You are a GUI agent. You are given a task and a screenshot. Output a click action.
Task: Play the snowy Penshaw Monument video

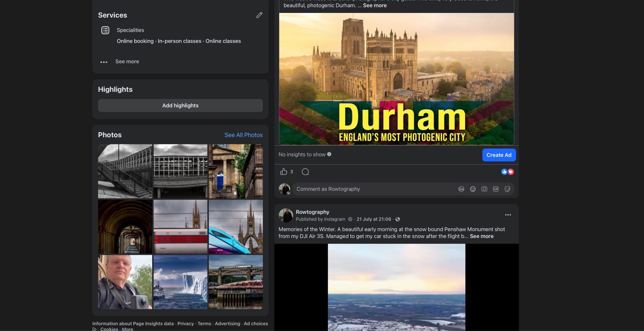[x=397, y=287]
